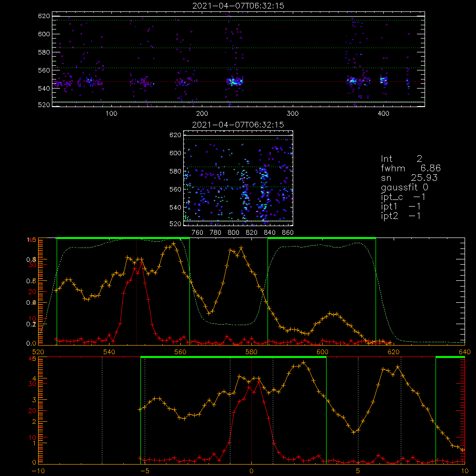Click the orange peak near 558 in profile plot
Viewport: 476px width, 476px height.
coord(173,243)
